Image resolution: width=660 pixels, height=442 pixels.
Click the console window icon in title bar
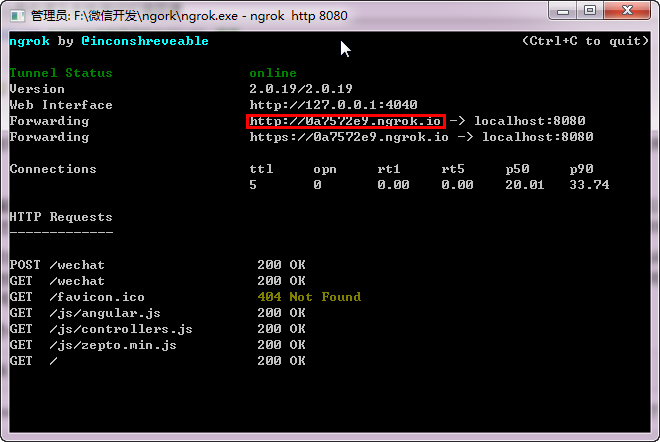(17, 16)
